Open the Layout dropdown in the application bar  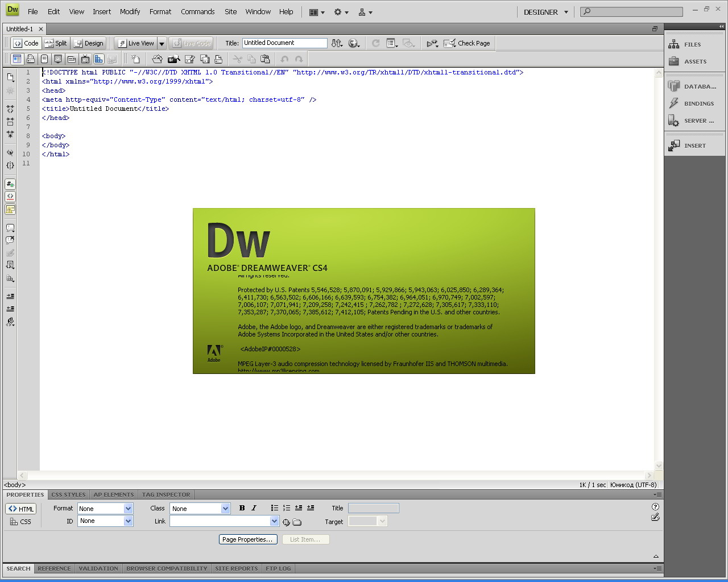click(x=317, y=12)
